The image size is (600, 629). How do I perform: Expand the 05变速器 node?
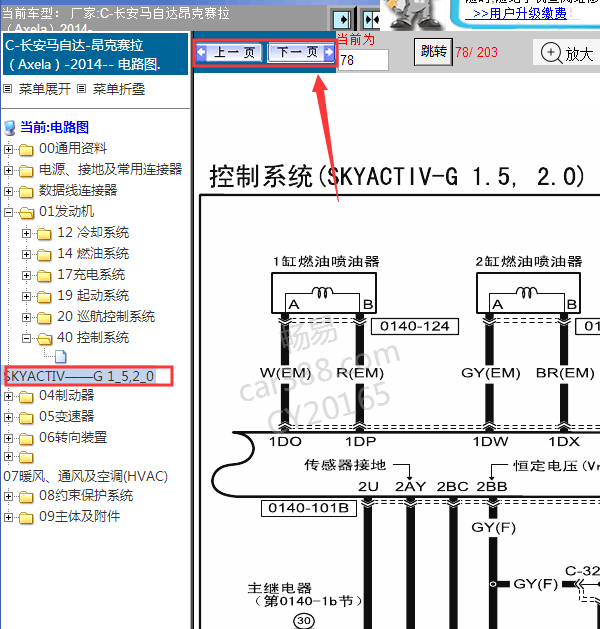[x=8, y=417]
